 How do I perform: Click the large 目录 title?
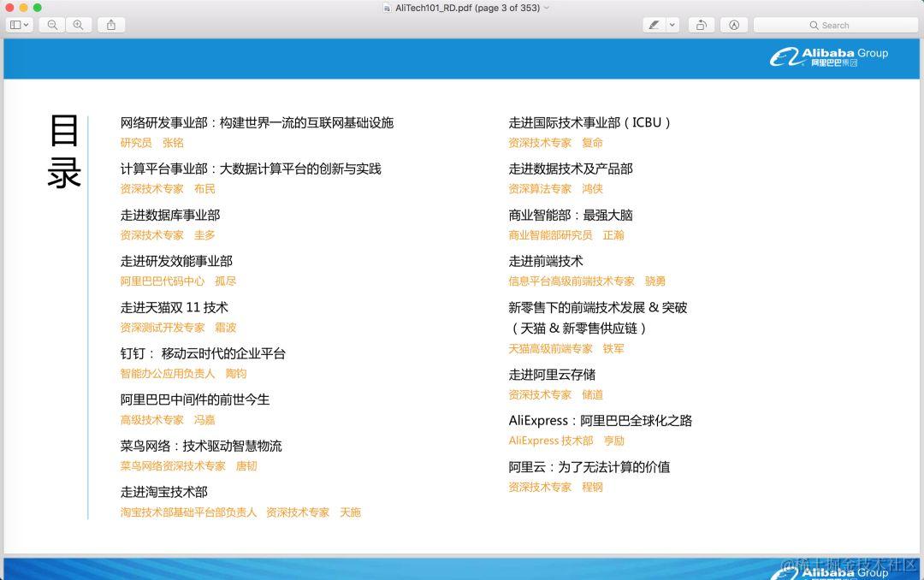(x=64, y=151)
